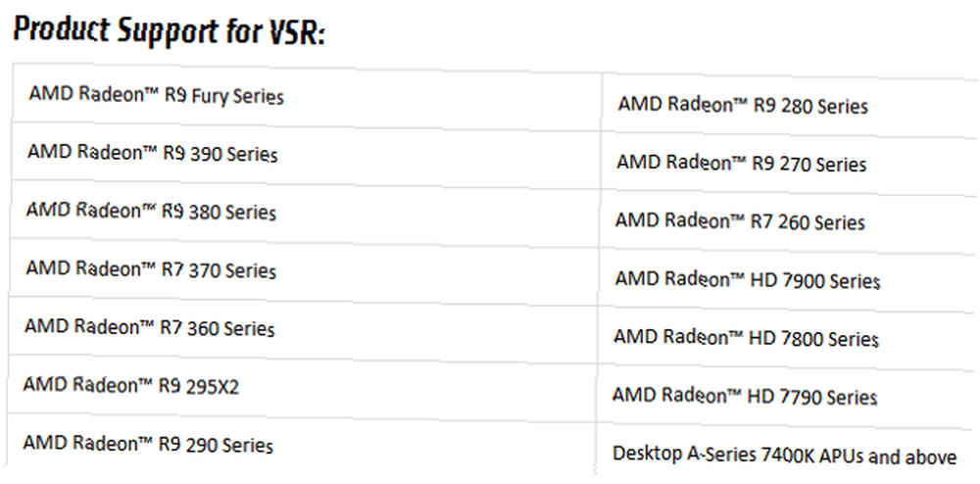Screen dimensions: 980x484
Task: Click the AMD Radeon R9 295X2 entry
Action: pos(130,386)
